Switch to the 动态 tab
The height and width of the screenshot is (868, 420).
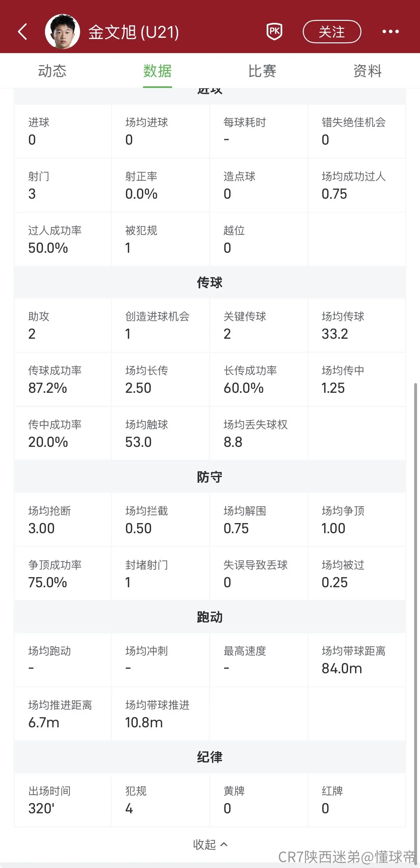point(52,71)
